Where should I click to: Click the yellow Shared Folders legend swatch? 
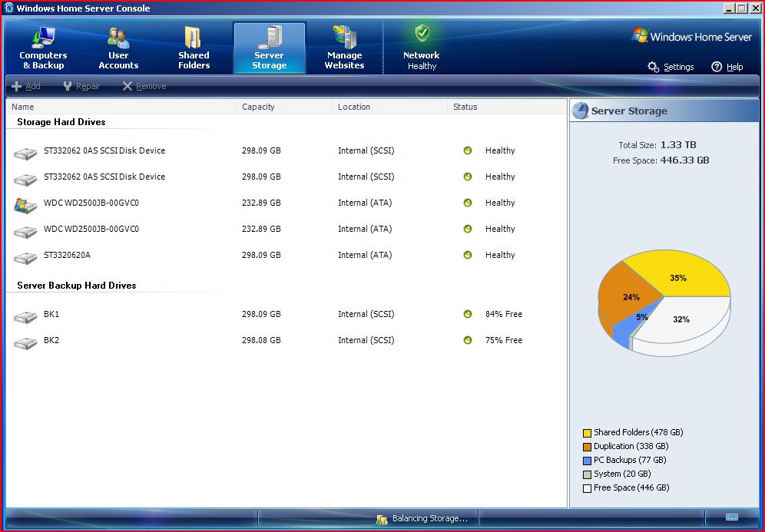tap(587, 433)
